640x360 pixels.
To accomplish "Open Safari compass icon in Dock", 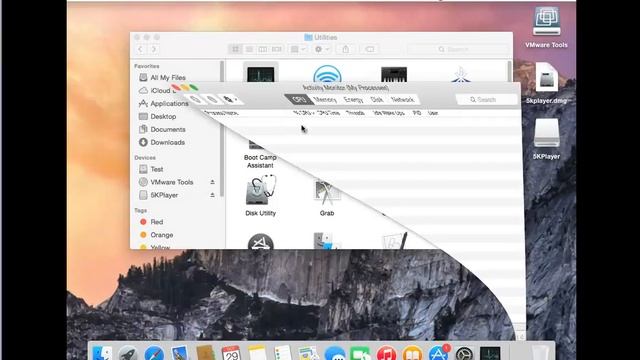I will click(x=154, y=353).
